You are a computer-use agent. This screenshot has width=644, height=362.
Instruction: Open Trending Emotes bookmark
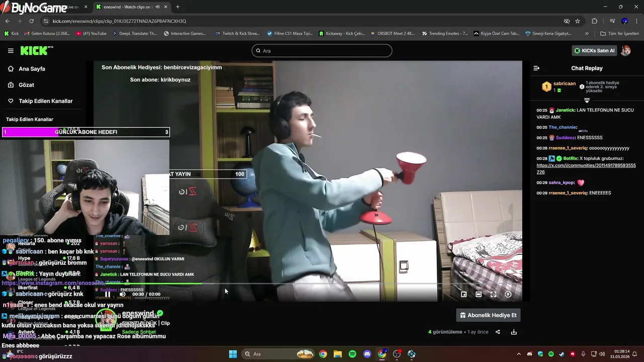point(445,34)
